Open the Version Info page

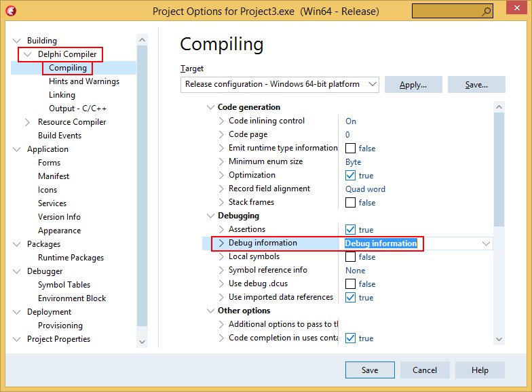point(60,217)
